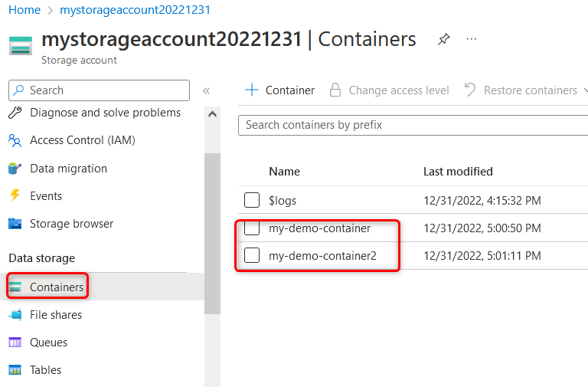Viewport: 588px width, 387px height.
Task: Select Diagnose and solve problems
Action: click(105, 113)
